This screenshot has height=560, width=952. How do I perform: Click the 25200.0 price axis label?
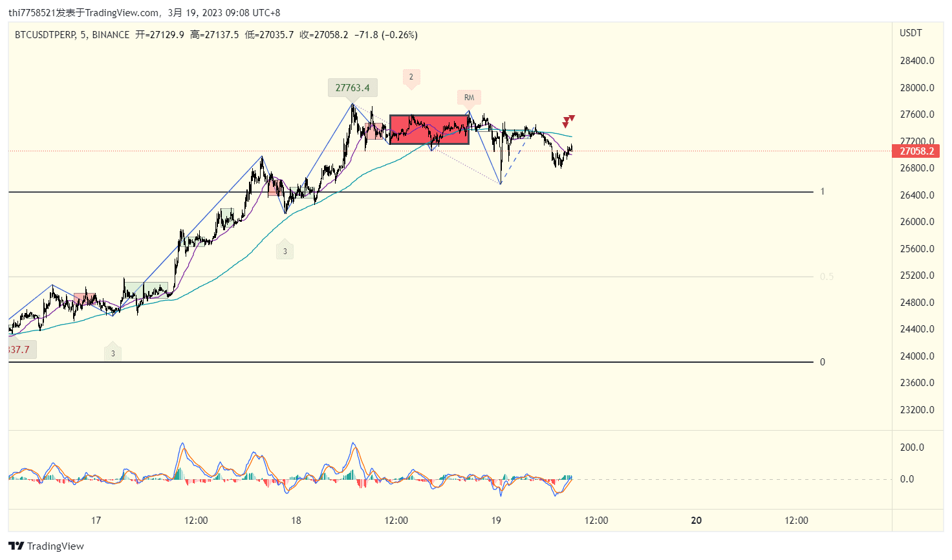point(917,275)
